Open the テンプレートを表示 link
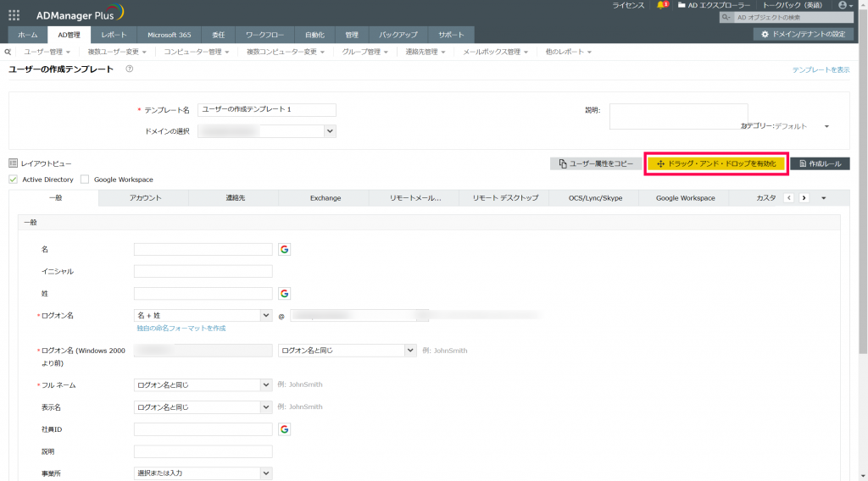 pyautogui.click(x=821, y=69)
